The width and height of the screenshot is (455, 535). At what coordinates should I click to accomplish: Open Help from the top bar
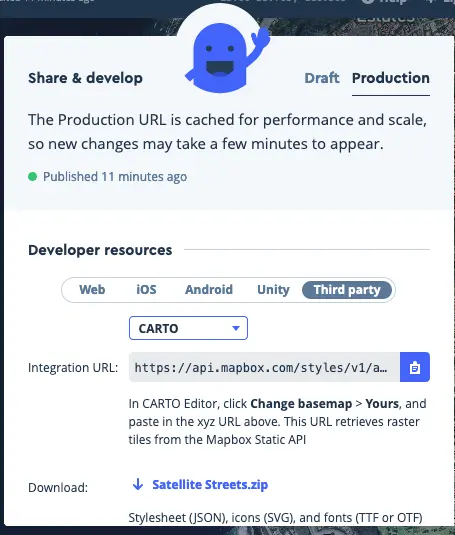click(x=384, y=2)
